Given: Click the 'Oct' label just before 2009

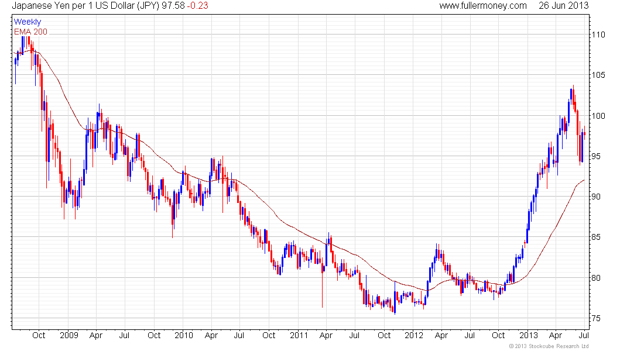Looking at the screenshot, I should coord(39,335).
